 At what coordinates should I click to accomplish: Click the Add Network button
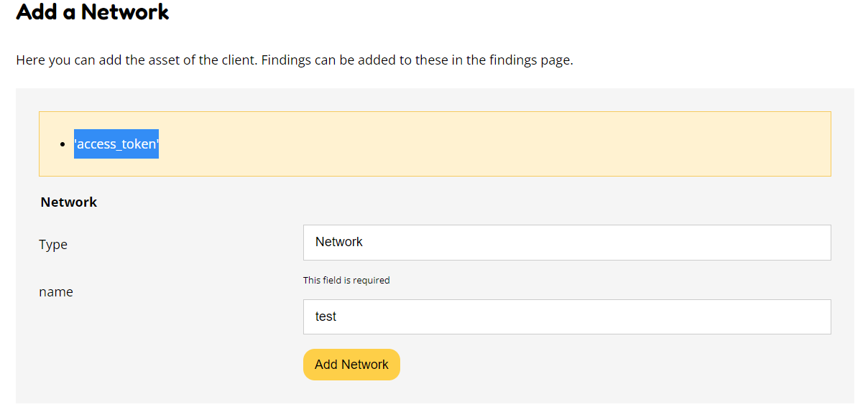pyautogui.click(x=351, y=364)
